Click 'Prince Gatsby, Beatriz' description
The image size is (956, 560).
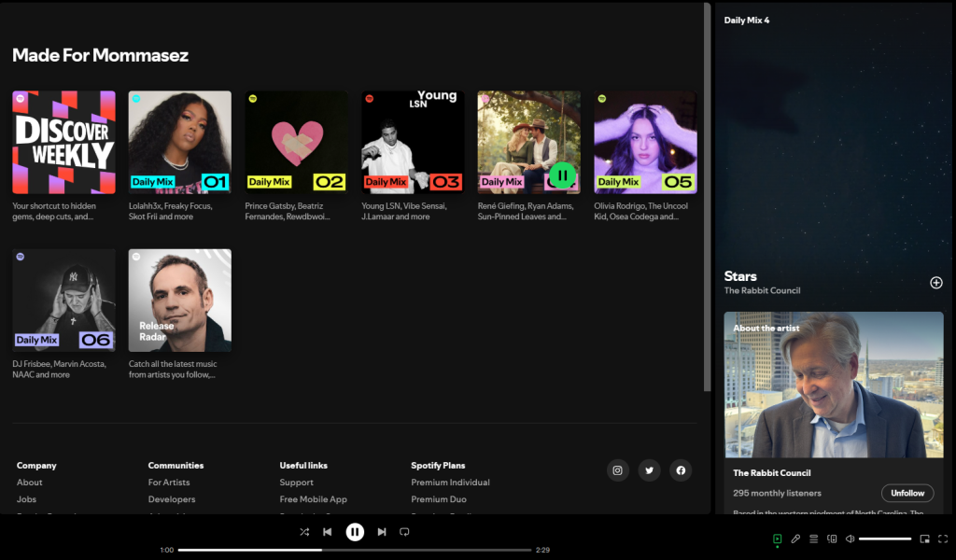pos(288,211)
